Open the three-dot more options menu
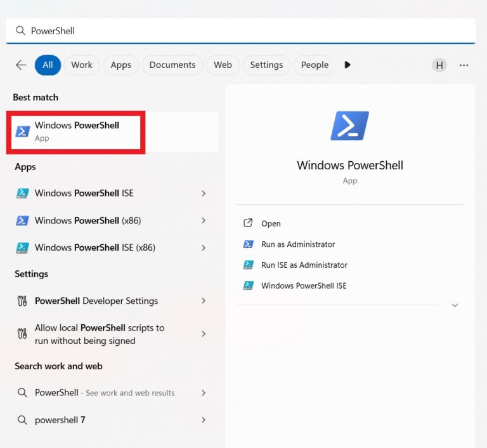487x448 pixels. coord(464,65)
